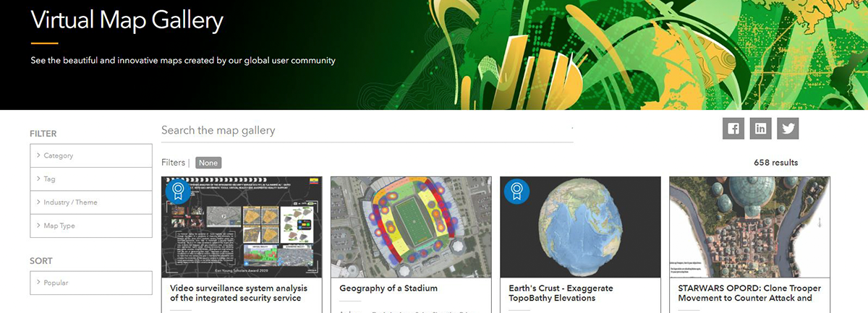868x313 pixels.
Task: Share gallery on Twitter
Action: click(x=788, y=129)
